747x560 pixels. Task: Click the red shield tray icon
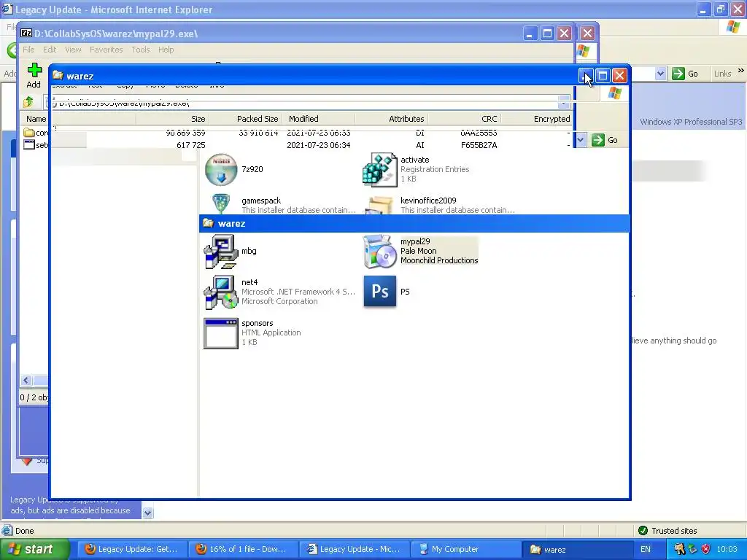[705, 549]
